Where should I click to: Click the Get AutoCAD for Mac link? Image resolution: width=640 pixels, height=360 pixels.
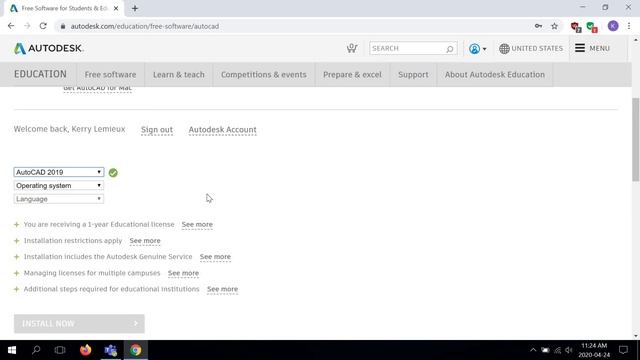click(x=97, y=89)
